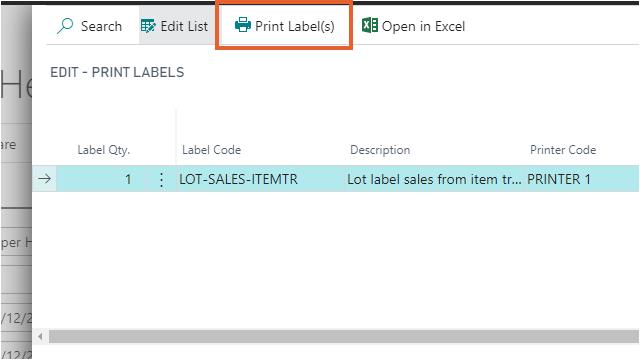Click the Search magnifier icon
The image size is (640, 360).
(x=65, y=26)
